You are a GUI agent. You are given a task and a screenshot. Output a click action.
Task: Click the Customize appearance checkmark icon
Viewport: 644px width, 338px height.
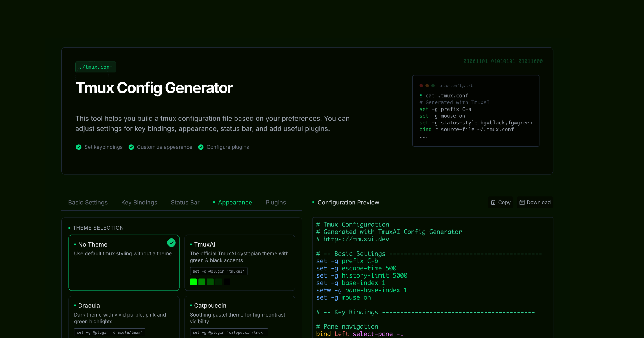coord(131,147)
